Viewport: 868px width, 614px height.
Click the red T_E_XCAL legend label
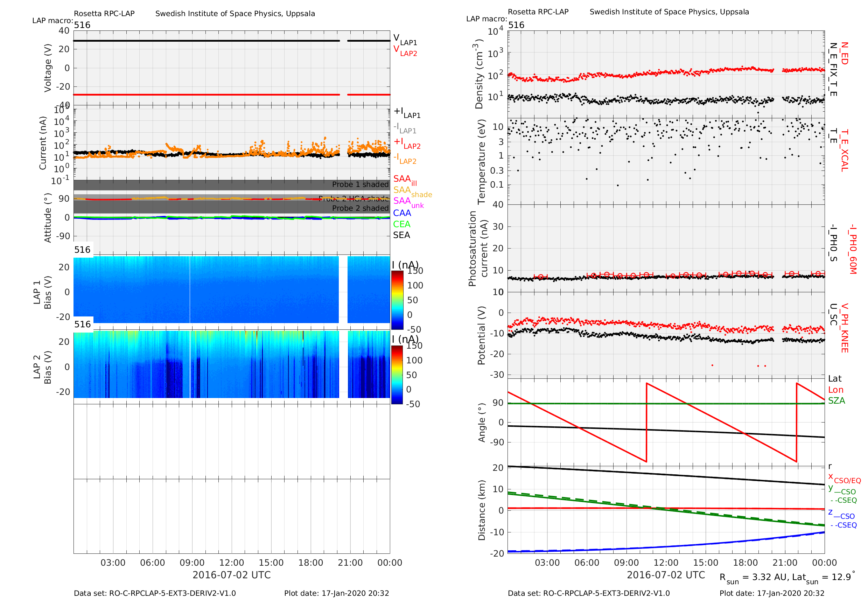pos(844,151)
